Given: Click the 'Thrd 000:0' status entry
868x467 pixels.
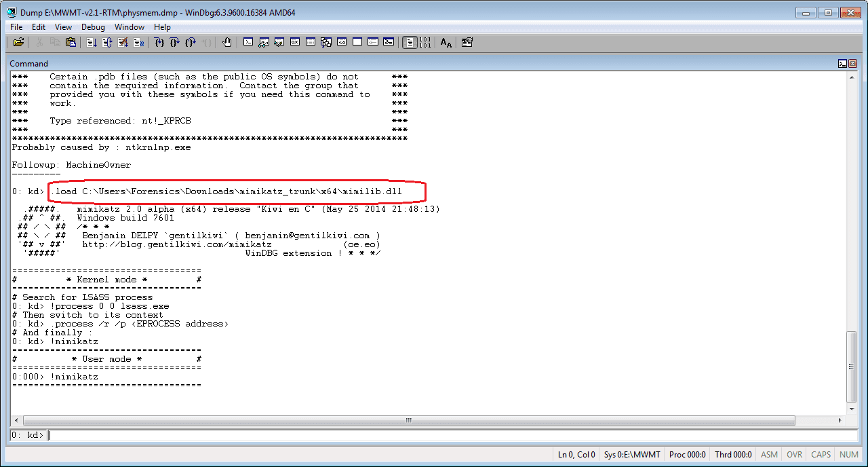Looking at the screenshot, I should (x=734, y=455).
